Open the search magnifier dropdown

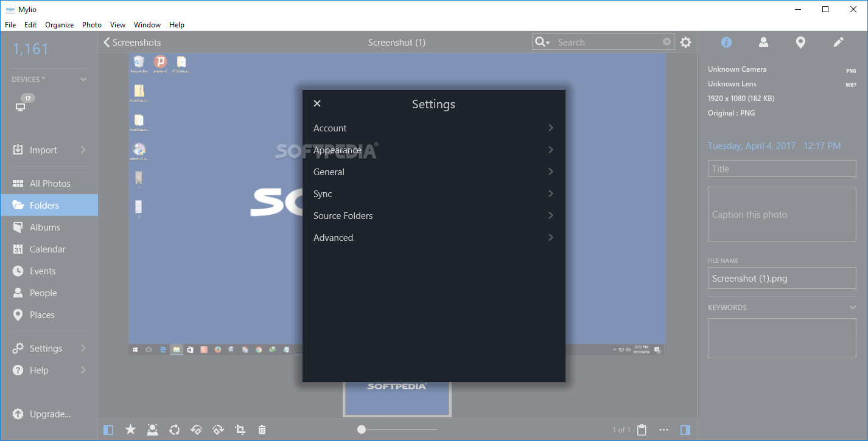pos(542,42)
